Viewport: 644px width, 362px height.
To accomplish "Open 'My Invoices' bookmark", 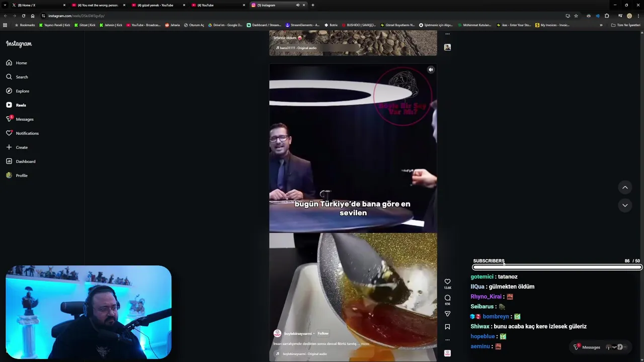I will [x=552, y=25].
